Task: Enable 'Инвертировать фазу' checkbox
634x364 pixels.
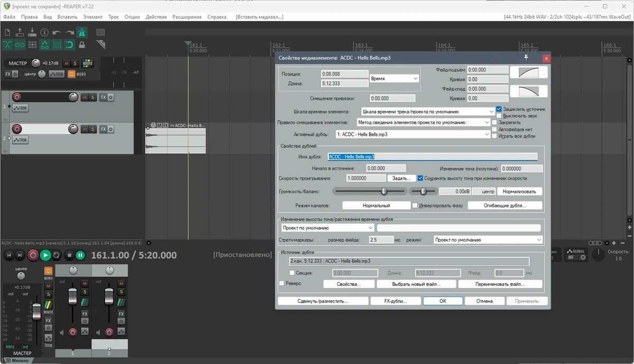Action: pos(415,206)
